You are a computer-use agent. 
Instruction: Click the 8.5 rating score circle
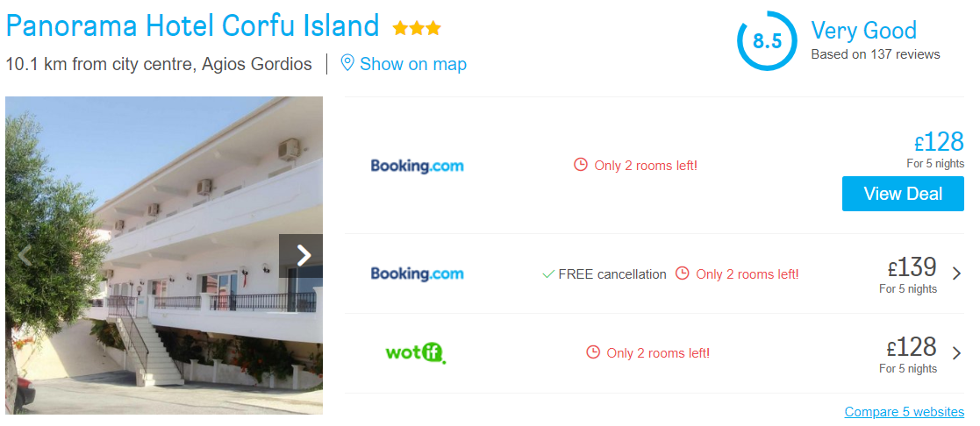tap(767, 40)
